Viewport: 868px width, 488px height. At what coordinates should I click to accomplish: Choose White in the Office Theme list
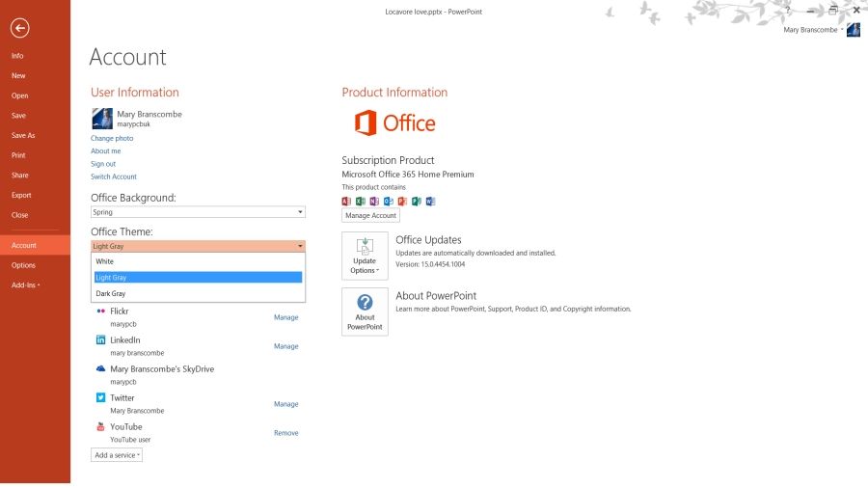click(x=198, y=261)
